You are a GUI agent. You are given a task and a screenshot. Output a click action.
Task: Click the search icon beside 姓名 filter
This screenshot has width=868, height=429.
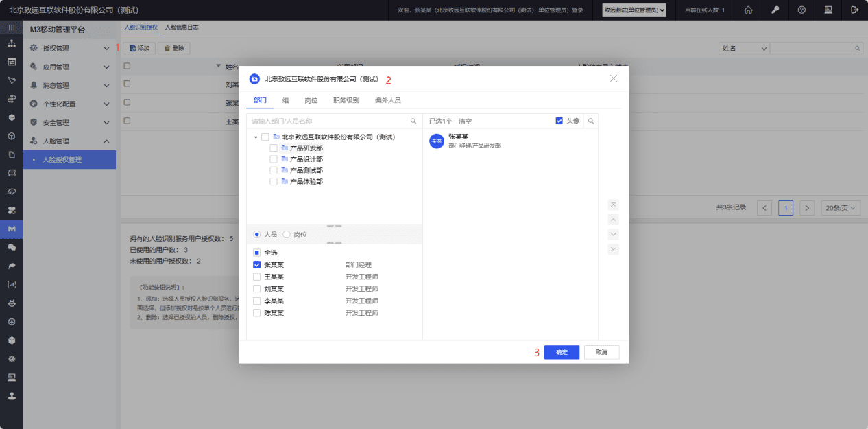pos(857,49)
